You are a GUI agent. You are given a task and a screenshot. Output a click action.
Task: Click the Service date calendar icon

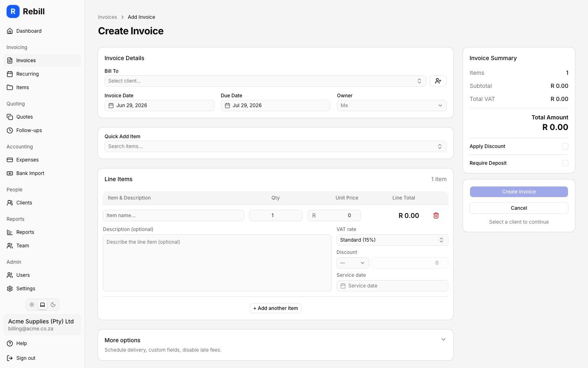click(343, 286)
